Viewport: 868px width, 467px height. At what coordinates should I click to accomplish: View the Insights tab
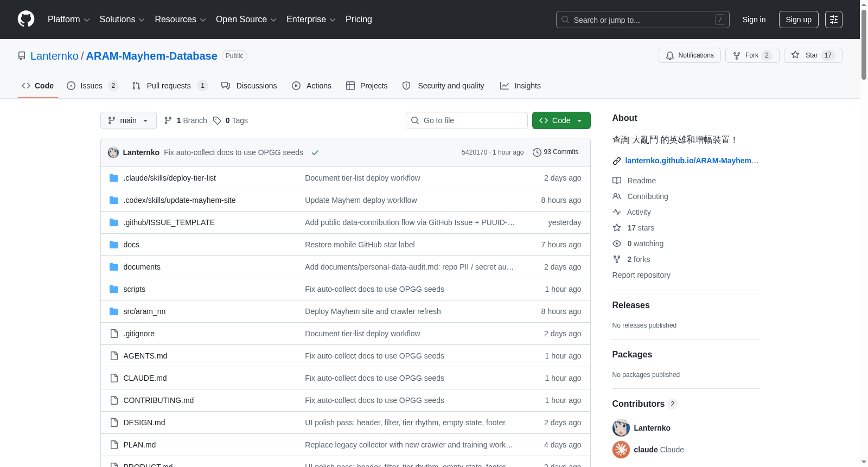pyautogui.click(x=520, y=86)
